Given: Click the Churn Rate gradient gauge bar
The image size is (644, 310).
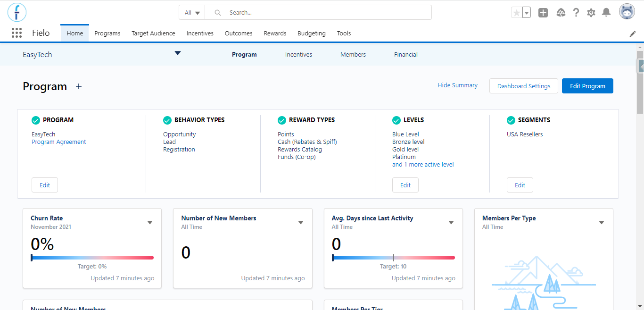Looking at the screenshot, I should pos(92,258).
